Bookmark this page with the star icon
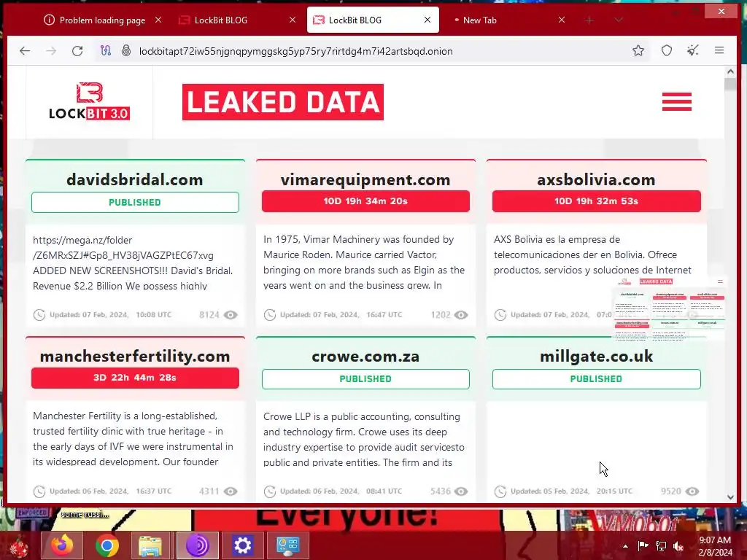Image resolution: width=747 pixels, height=560 pixels. pos(638,50)
